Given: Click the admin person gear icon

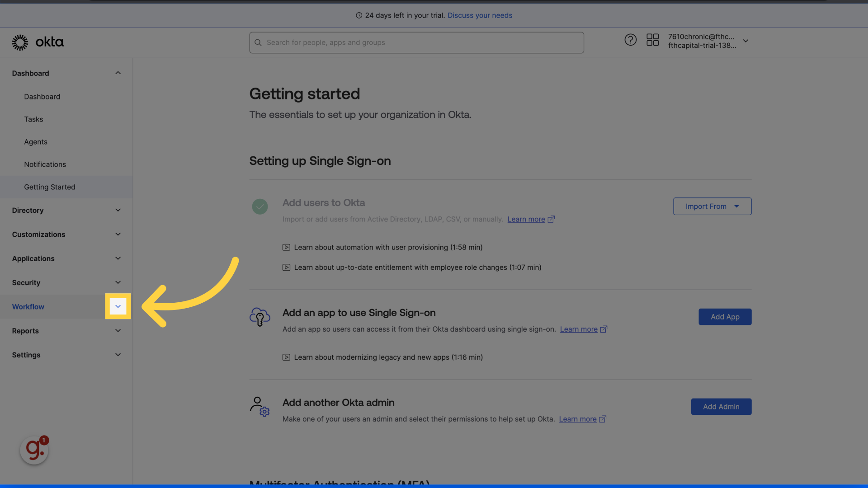Looking at the screenshot, I should tap(259, 406).
